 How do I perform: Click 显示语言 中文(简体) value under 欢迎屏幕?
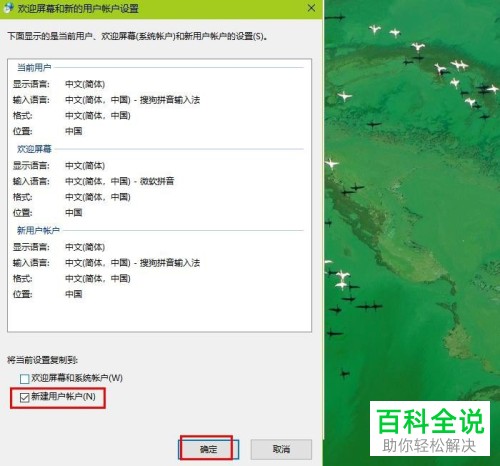click(85, 166)
